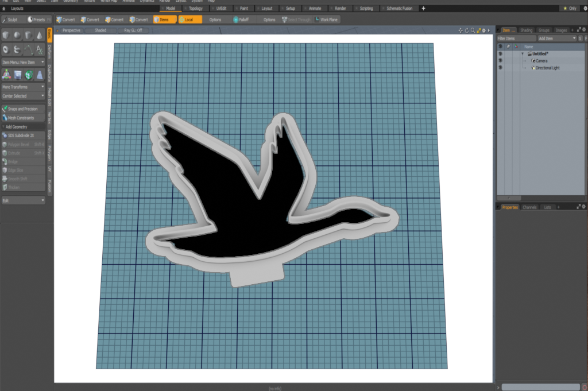588x391 pixels.
Task: Open the Shading panel tab
Action: click(x=526, y=30)
